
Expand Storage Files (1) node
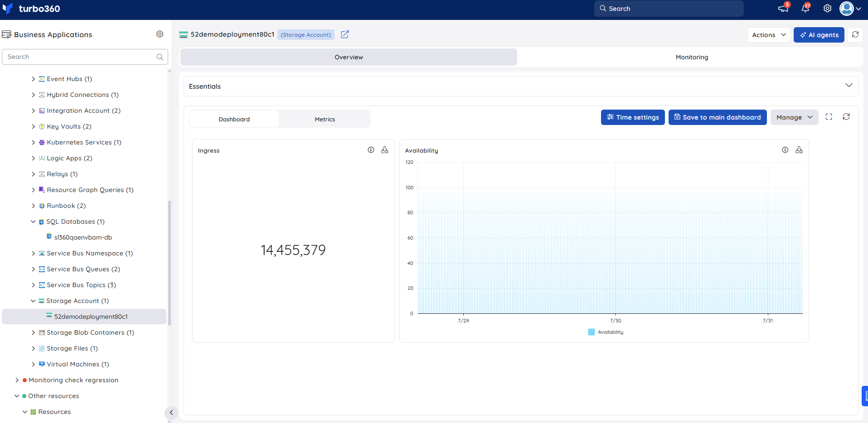click(x=33, y=348)
